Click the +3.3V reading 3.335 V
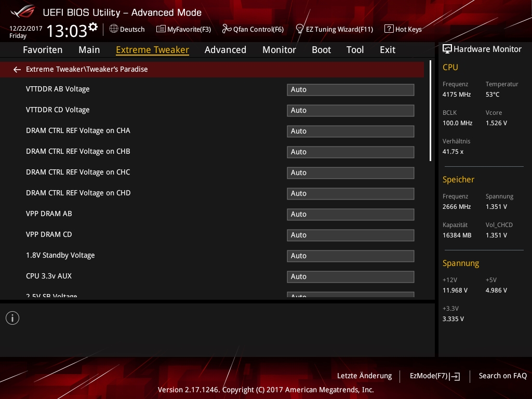Image resolution: width=532 pixels, height=399 pixels. [453, 319]
